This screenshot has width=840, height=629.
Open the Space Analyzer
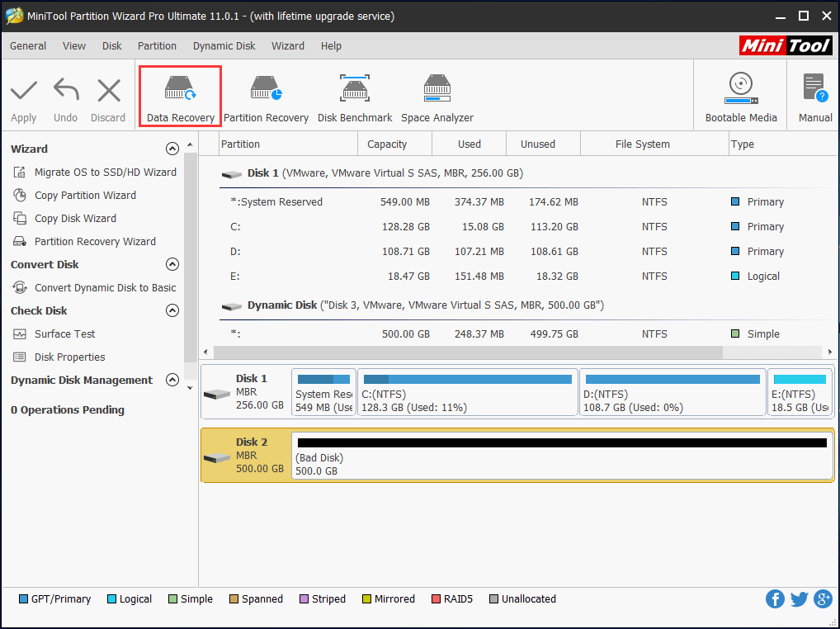[437, 95]
